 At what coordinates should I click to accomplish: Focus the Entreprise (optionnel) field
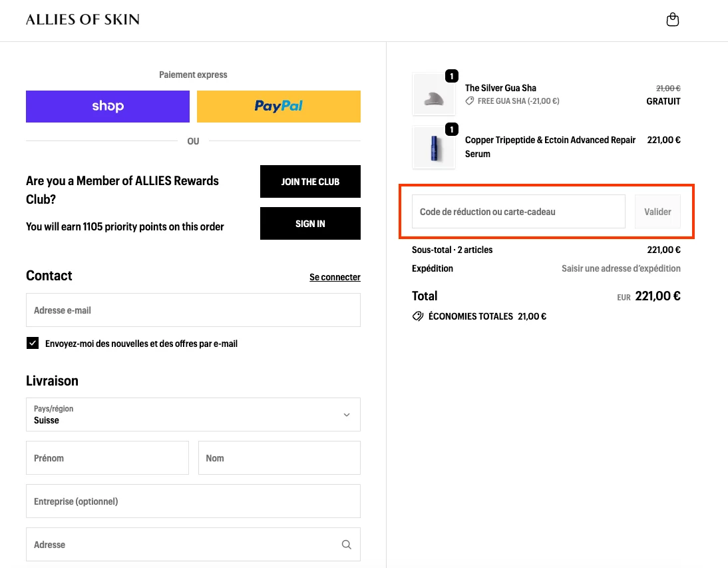(x=193, y=501)
